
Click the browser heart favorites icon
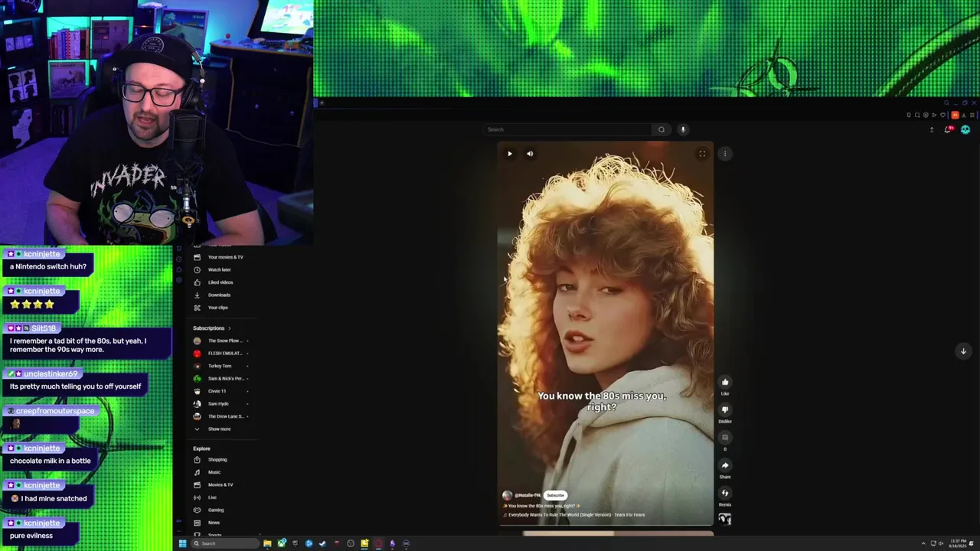point(943,116)
